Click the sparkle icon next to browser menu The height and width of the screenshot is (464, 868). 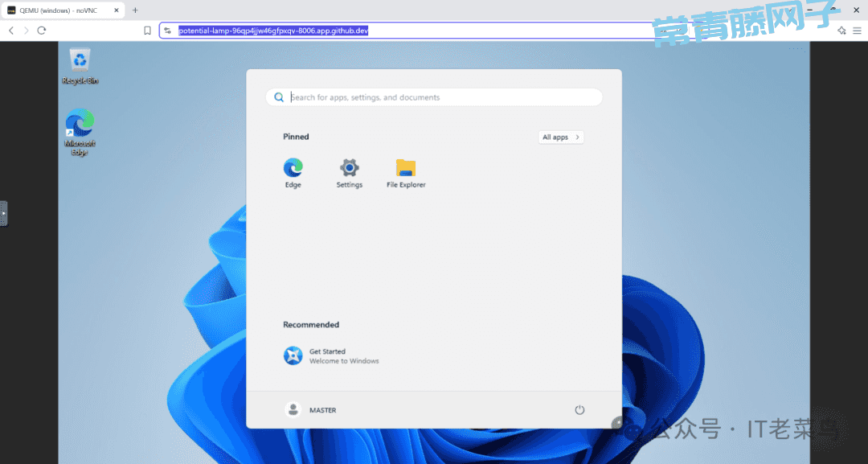pos(841,31)
